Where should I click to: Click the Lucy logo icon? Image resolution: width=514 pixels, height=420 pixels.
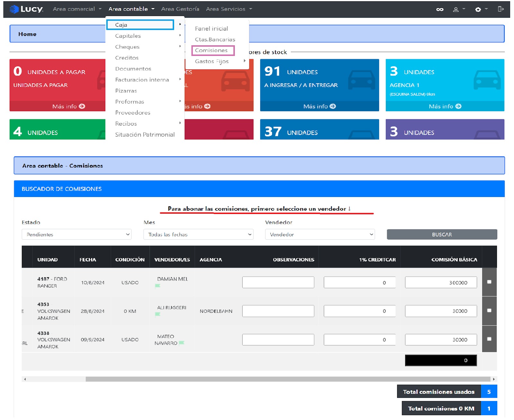pos(14,9)
